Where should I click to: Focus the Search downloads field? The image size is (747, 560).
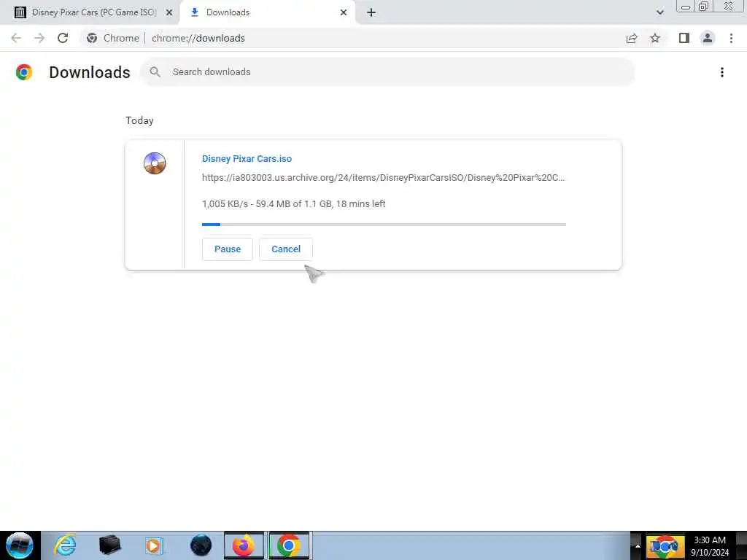(388, 72)
